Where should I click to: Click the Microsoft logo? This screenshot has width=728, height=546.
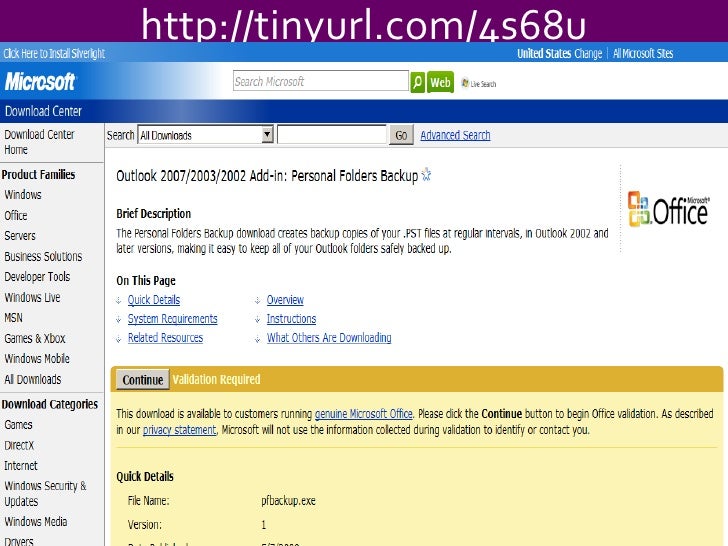pos(40,82)
